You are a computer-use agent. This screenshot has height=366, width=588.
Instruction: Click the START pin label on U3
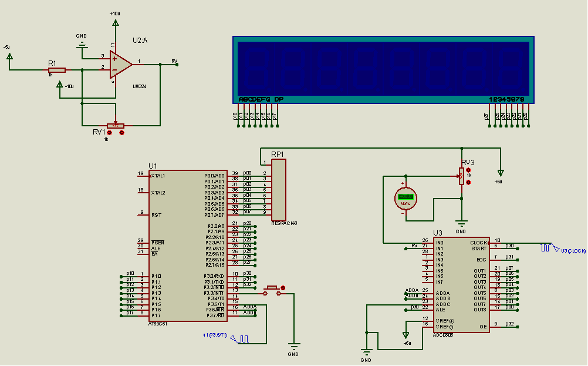[x=479, y=249]
